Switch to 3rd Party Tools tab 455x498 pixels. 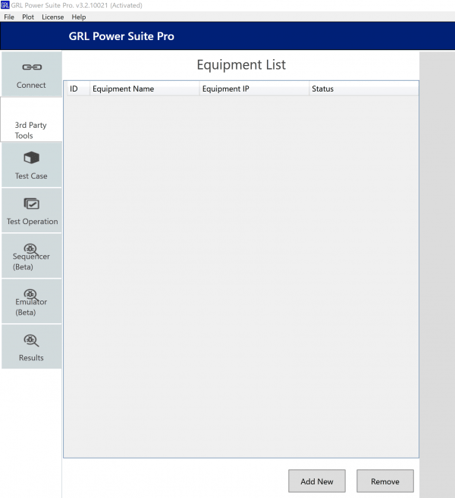[x=31, y=119]
